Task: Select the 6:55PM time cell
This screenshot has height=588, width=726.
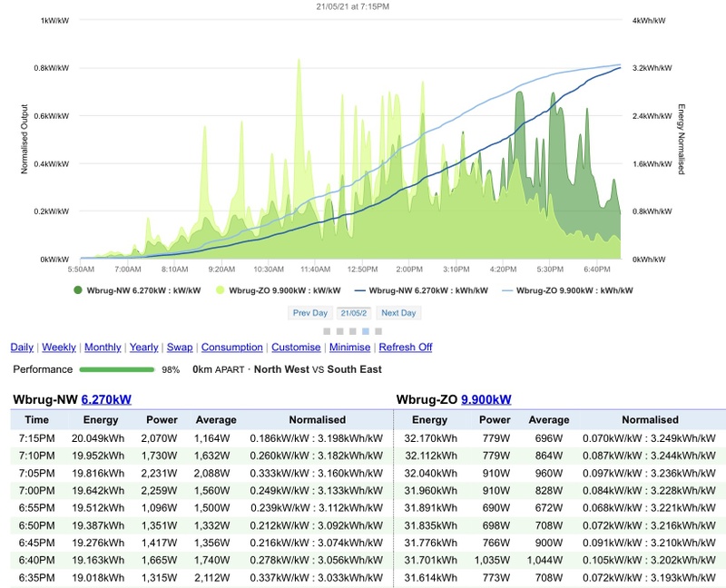Action: 36,508
